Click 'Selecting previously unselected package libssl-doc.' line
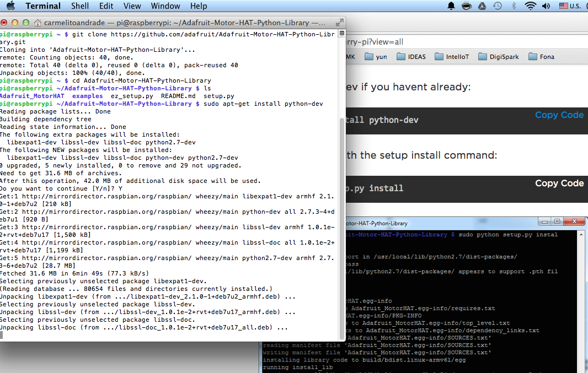588x373 pixels. (x=98, y=320)
